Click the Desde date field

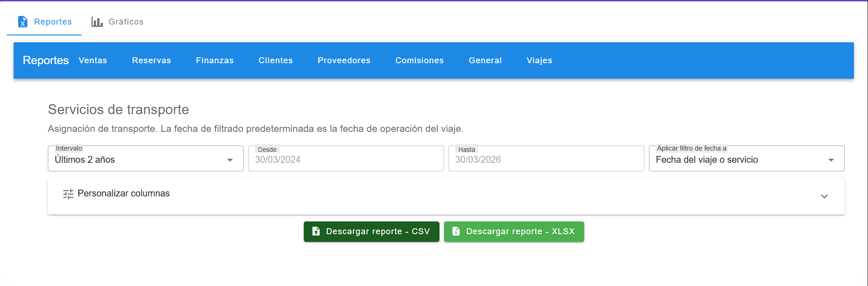click(x=346, y=160)
